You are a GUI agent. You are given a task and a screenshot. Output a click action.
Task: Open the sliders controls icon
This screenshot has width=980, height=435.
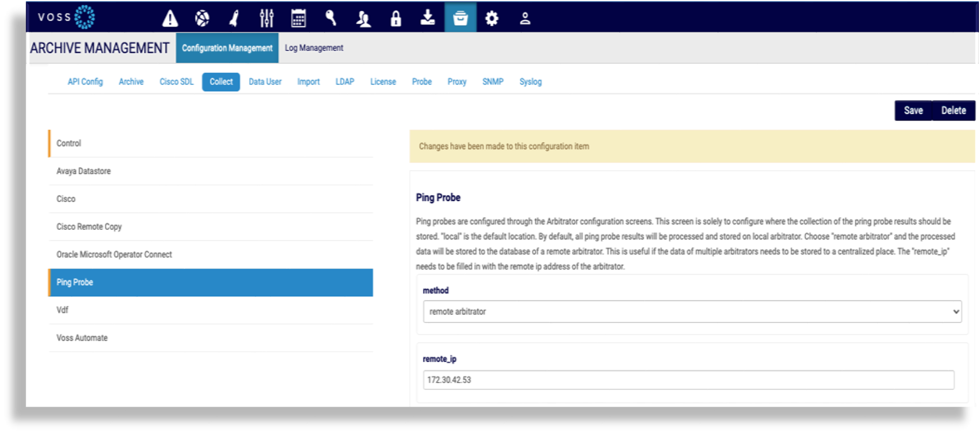point(266,19)
